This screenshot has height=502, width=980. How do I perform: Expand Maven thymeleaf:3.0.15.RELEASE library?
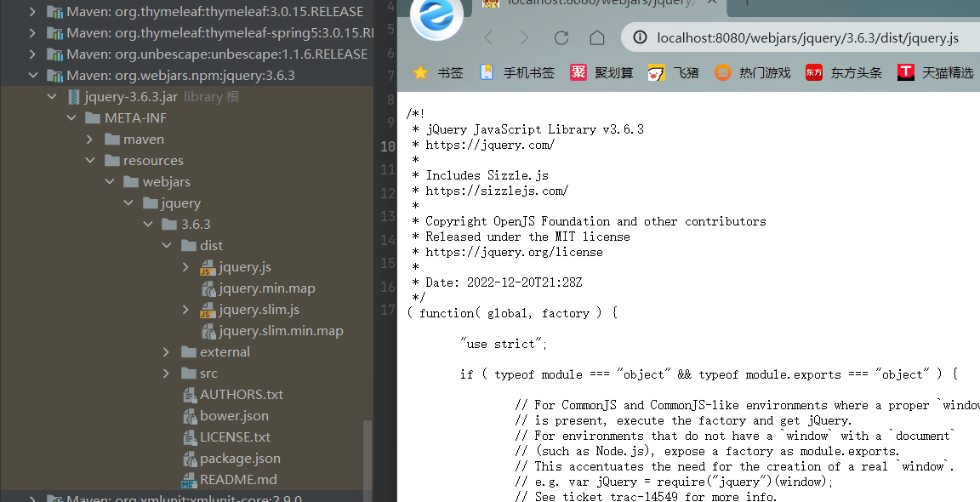[32, 12]
